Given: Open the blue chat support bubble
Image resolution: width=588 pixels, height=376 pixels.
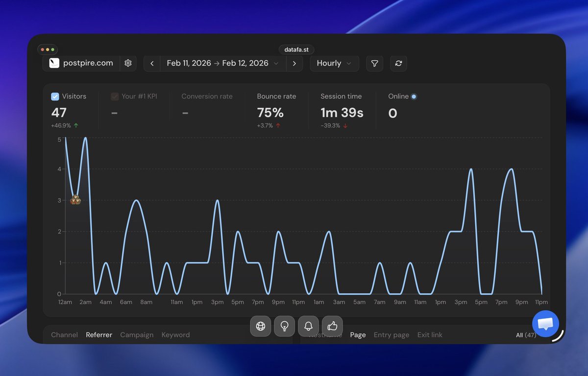Looking at the screenshot, I should click(x=545, y=324).
